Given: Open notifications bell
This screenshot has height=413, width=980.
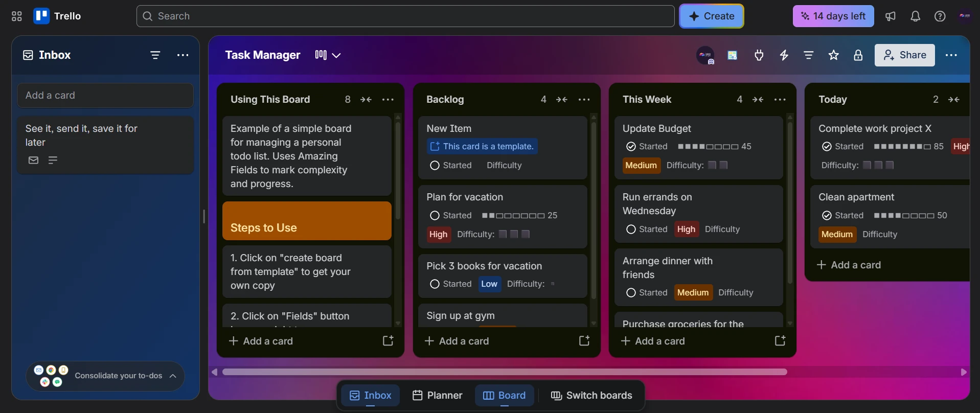Looking at the screenshot, I should 915,16.
